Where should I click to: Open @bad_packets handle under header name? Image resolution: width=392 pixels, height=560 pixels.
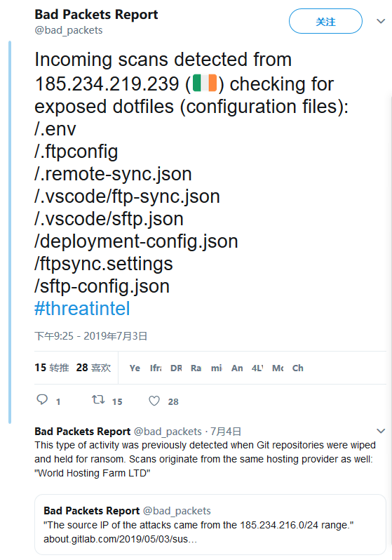(69, 30)
